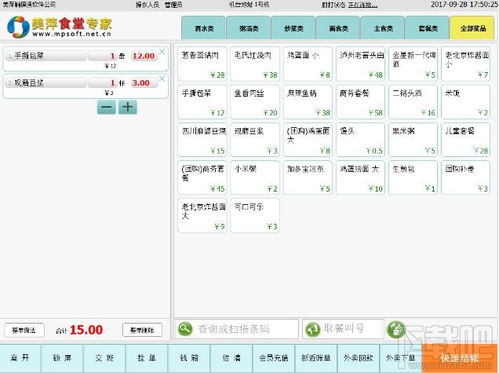Click the orange 快速结帐 checkout button

(x=460, y=358)
